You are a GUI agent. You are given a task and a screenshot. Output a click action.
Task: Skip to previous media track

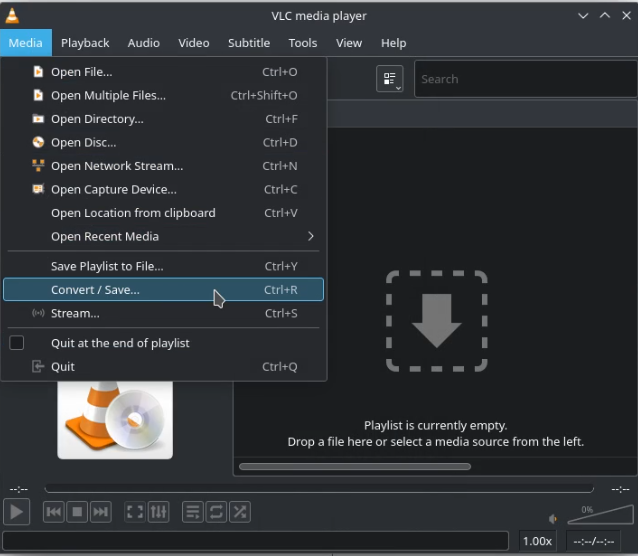click(54, 512)
